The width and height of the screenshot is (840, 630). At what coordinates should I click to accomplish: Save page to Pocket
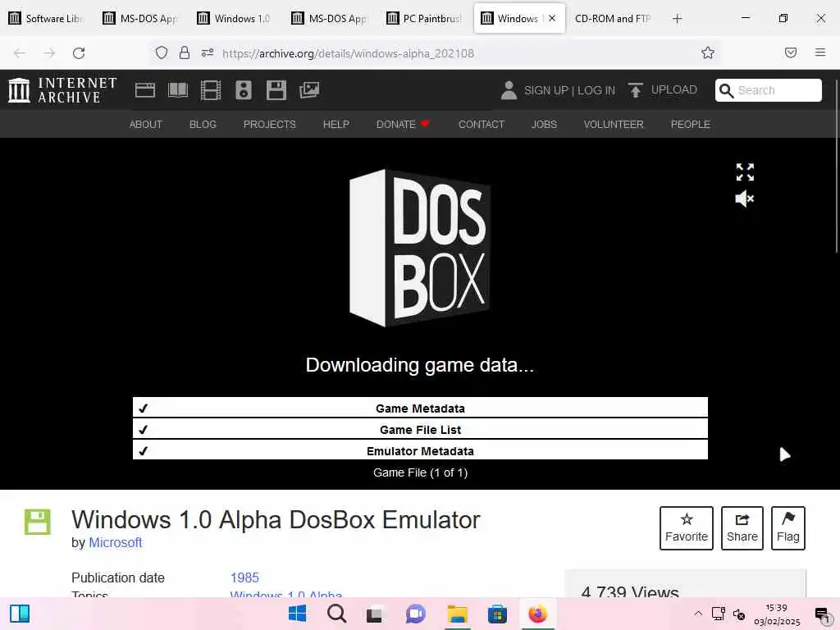point(790,52)
